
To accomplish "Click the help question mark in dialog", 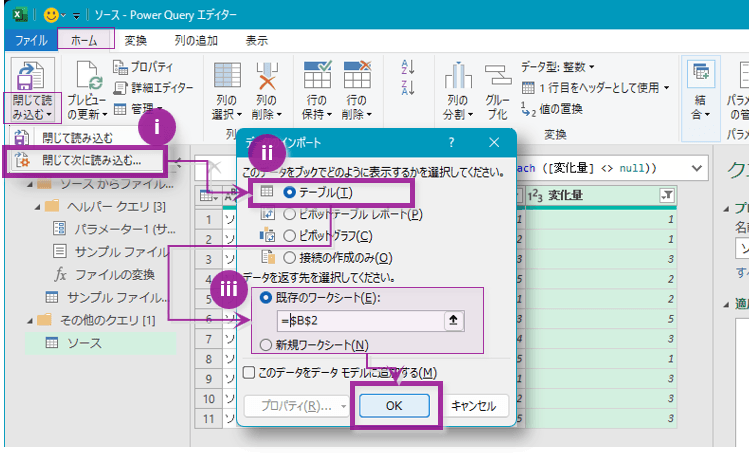I will point(451,142).
